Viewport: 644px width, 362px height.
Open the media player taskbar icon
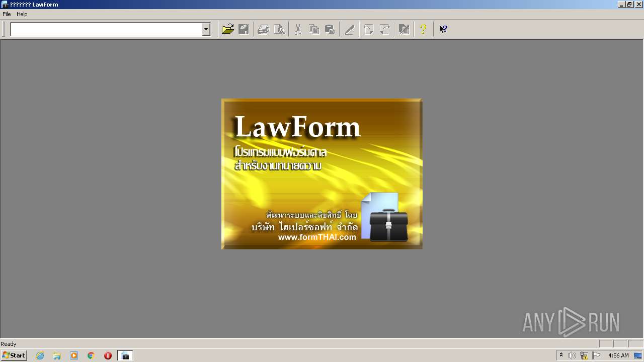pyautogui.click(x=74, y=355)
